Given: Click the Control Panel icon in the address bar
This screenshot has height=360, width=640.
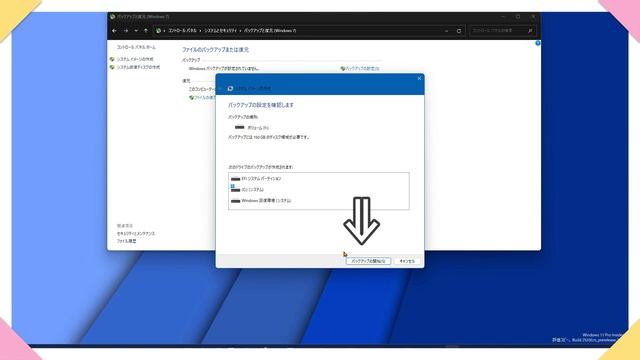Looking at the screenshot, I should click(158, 31).
